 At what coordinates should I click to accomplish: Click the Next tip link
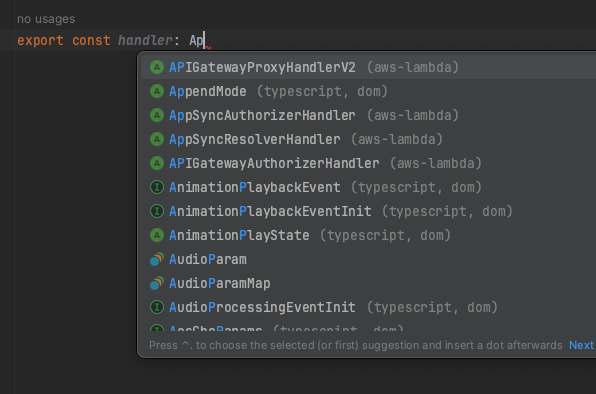582,345
